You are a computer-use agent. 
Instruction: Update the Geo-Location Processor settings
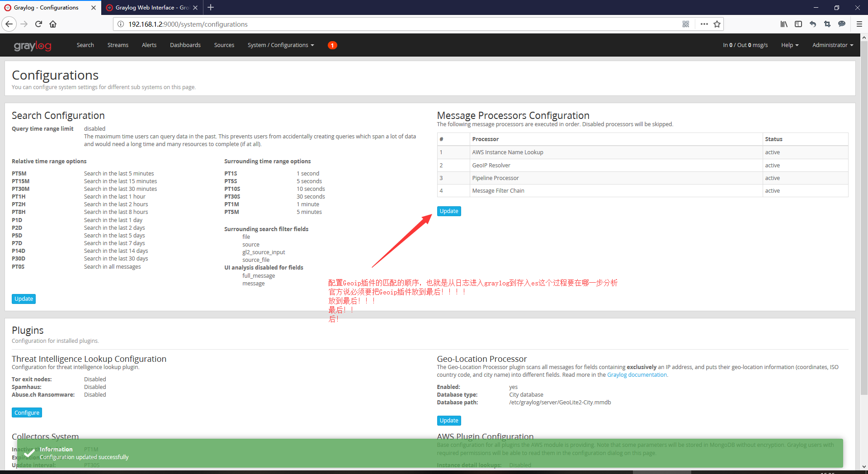point(449,421)
